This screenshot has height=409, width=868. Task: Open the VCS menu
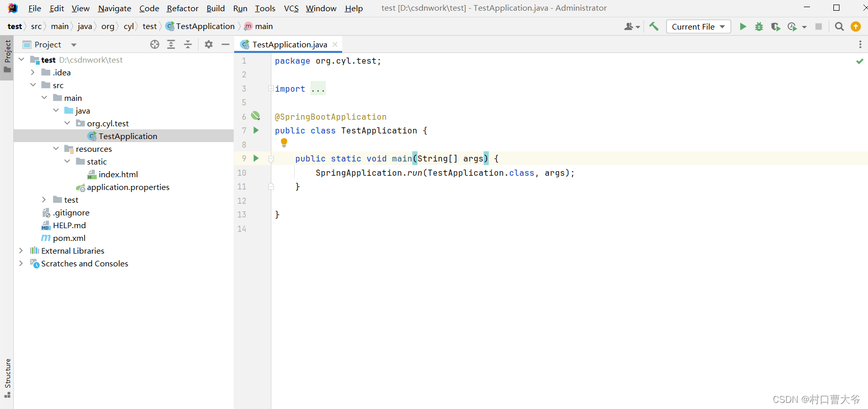tap(291, 8)
